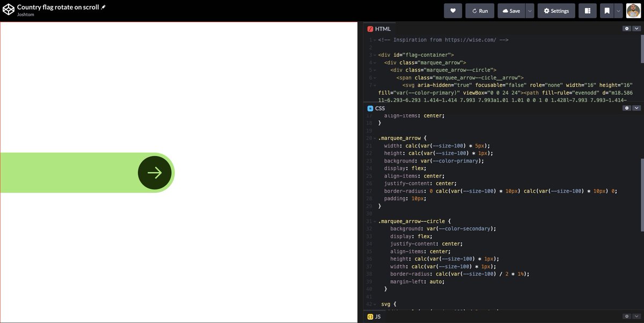
Task: Run the pen
Action: (x=480, y=11)
